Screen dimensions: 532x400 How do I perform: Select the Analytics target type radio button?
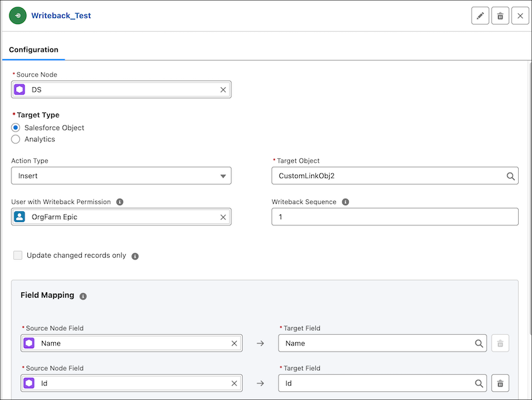pos(15,140)
